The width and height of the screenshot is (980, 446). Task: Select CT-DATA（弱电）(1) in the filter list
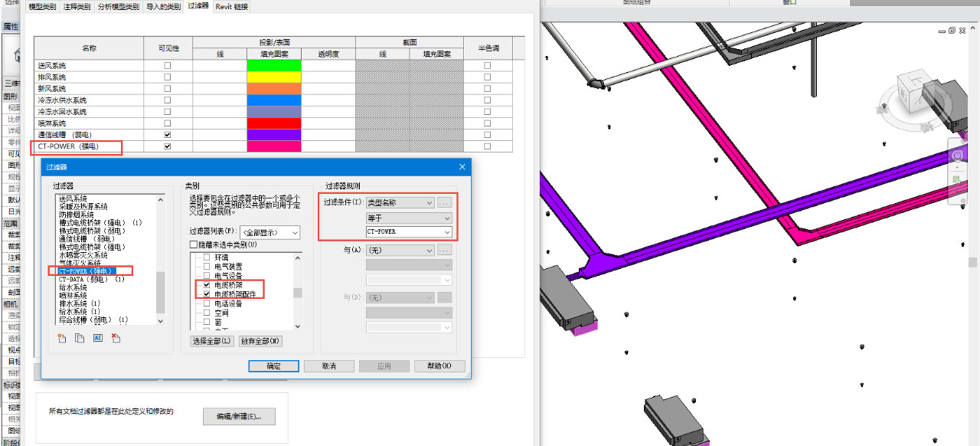coord(92,280)
